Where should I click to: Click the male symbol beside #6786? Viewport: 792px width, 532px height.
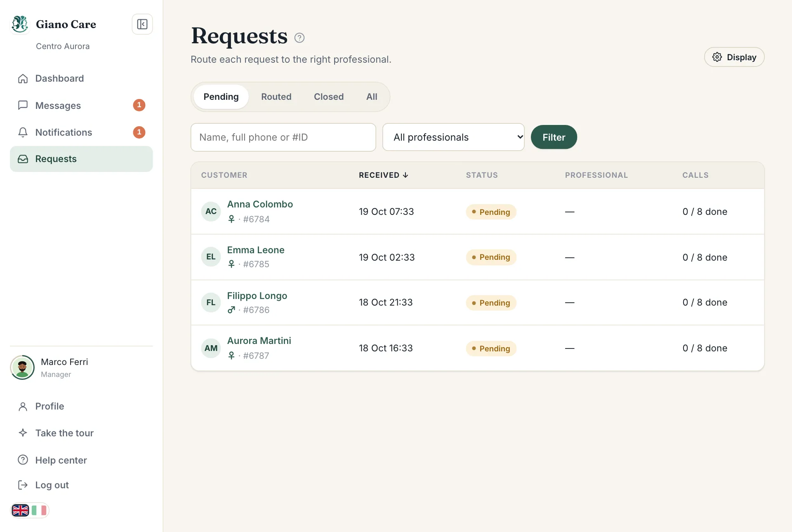231,310
